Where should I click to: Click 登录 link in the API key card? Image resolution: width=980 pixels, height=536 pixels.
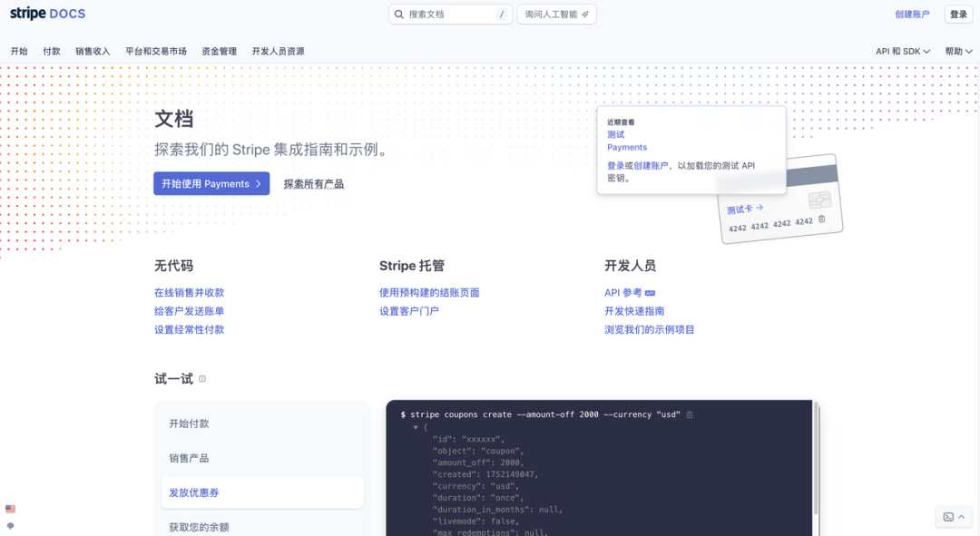[615, 166]
